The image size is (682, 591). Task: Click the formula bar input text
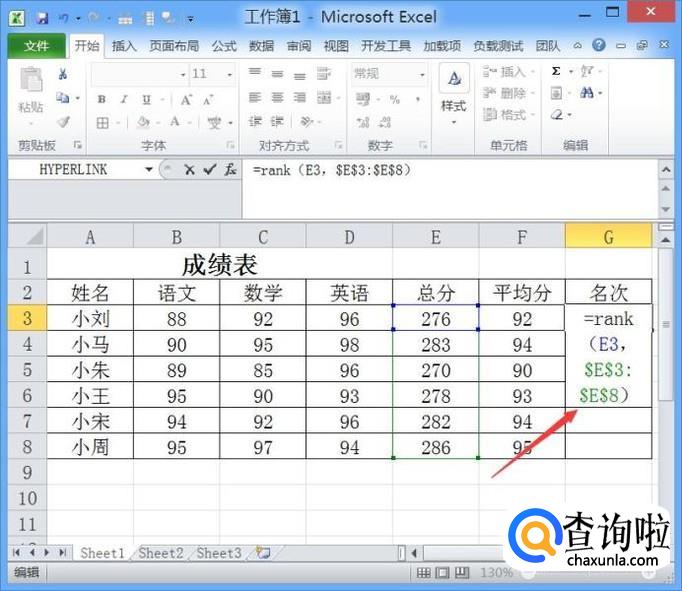(331, 170)
